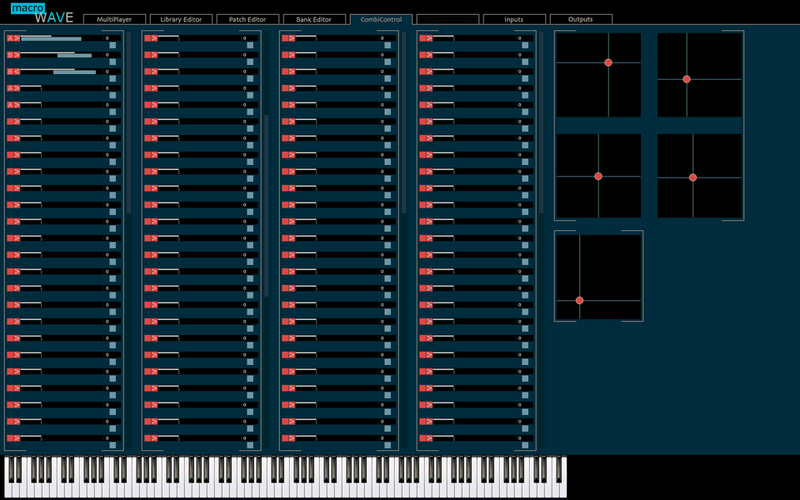Select the CombiControl tab

(x=381, y=19)
